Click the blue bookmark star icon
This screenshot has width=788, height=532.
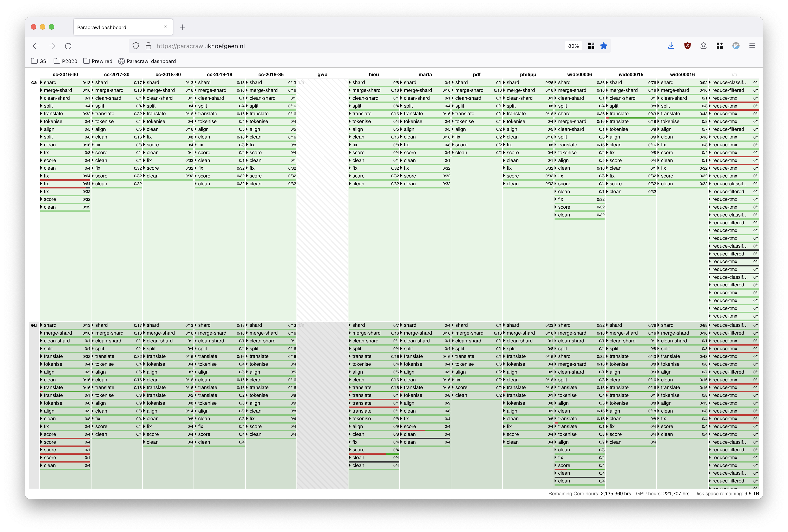coord(603,46)
